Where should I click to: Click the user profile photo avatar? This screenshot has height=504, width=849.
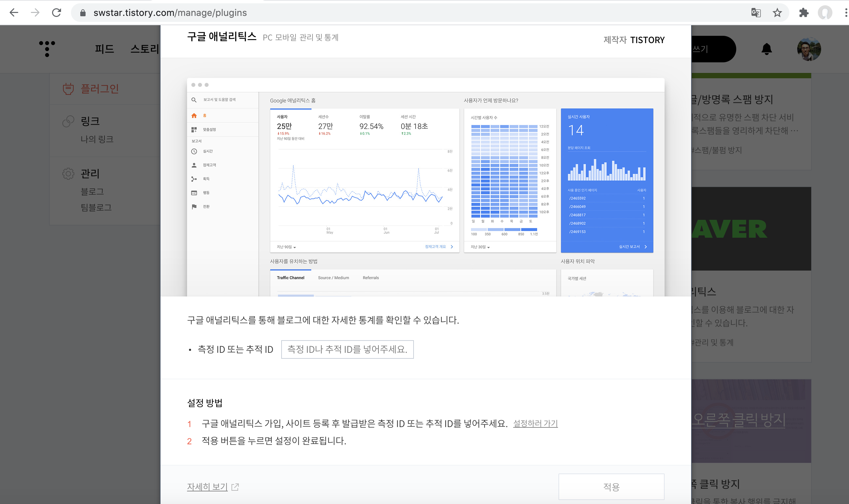point(809,49)
